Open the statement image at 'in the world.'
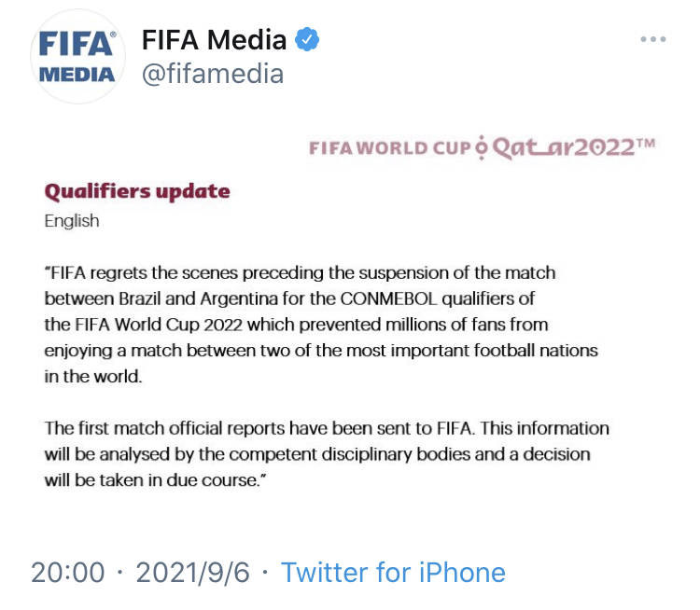Screen dimensions: 700x610 click(93, 376)
